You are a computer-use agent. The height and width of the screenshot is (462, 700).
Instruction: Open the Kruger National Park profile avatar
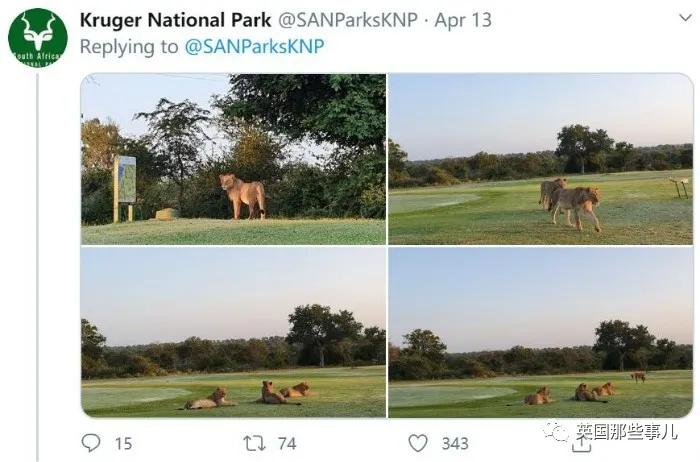(38, 37)
